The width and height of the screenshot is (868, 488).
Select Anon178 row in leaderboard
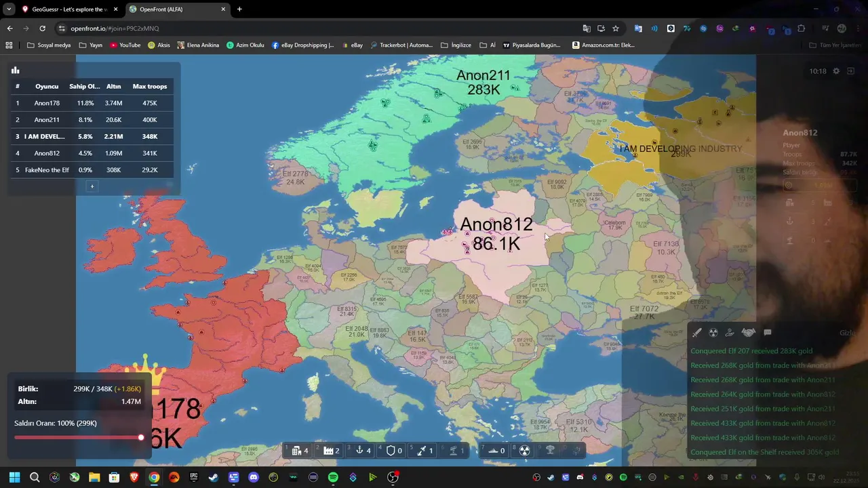pyautogui.click(x=91, y=103)
